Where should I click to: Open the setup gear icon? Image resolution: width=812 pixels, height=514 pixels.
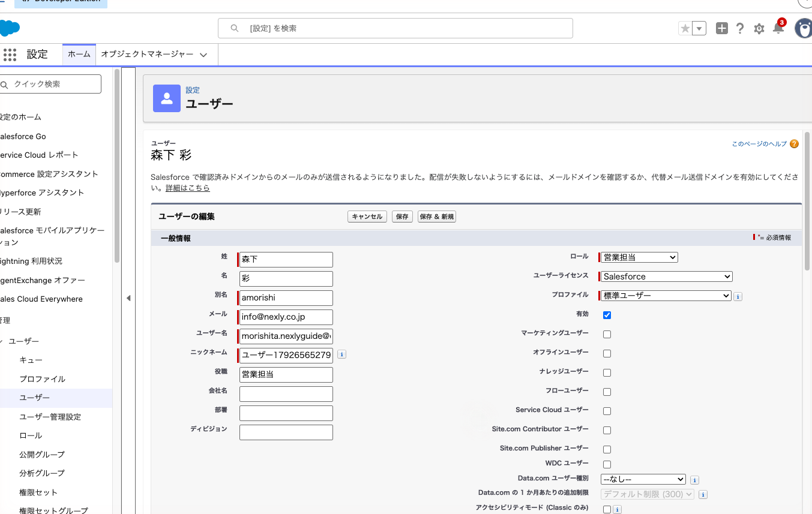(759, 28)
